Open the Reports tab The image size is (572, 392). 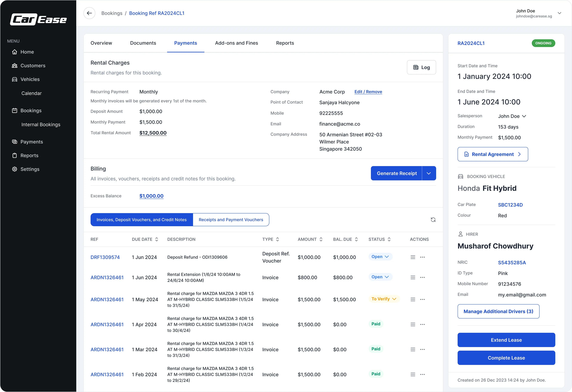pos(285,43)
